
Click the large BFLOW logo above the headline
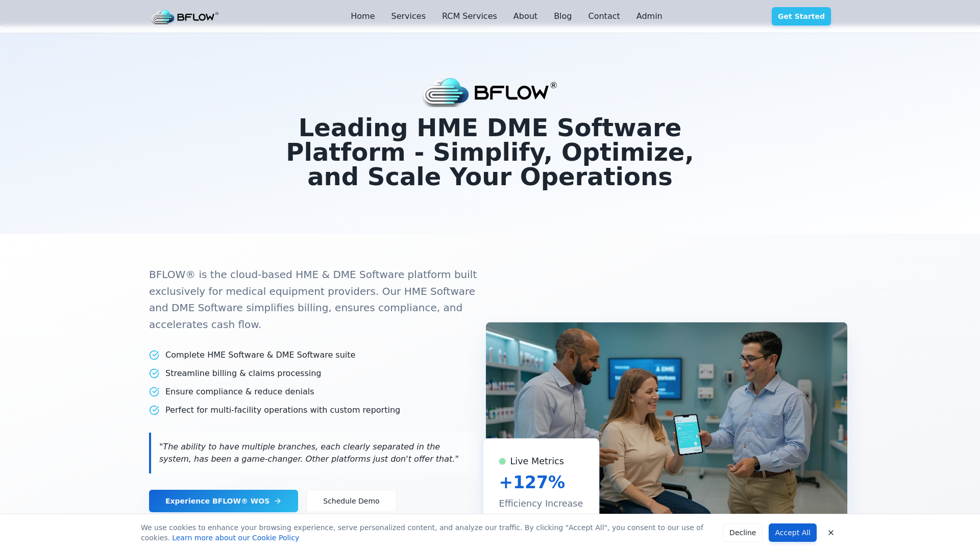click(489, 92)
